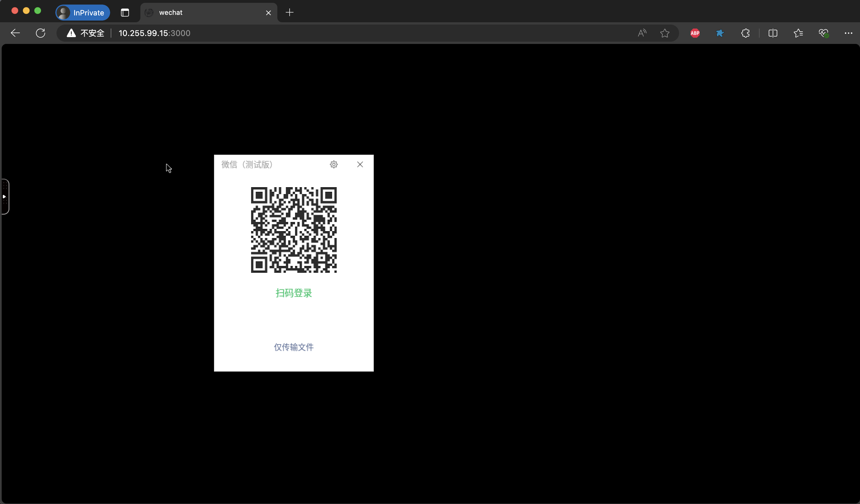Click the 仅传输文件 link
This screenshot has width=860, height=504.
(x=294, y=347)
